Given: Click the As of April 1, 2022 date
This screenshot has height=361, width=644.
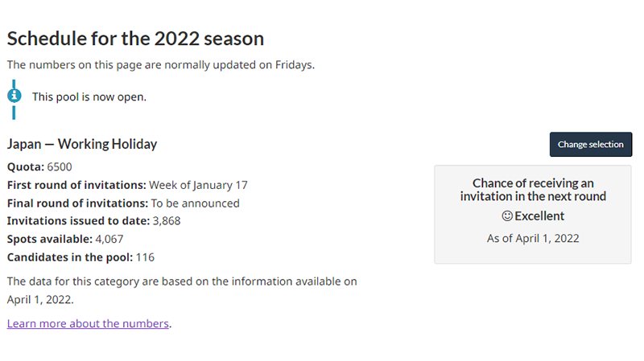Looking at the screenshot, I should click(533, 238).
